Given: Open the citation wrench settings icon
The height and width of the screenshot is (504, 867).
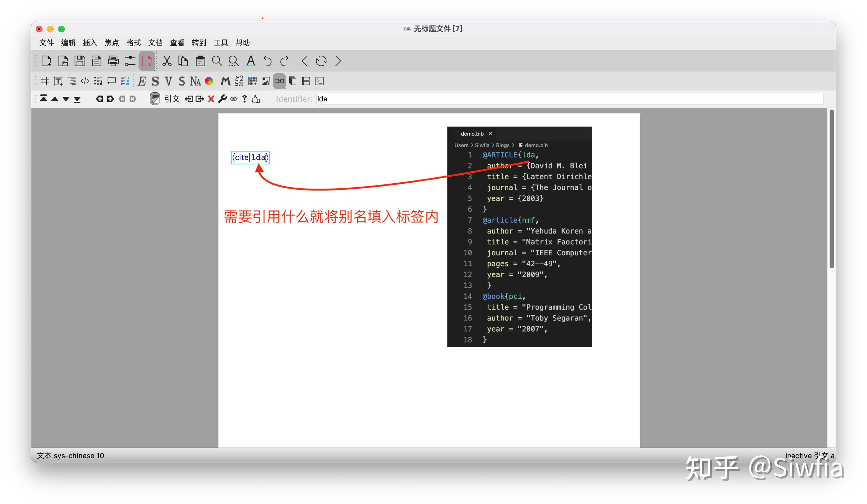Looking at the screenshot, I should point(223,99).
